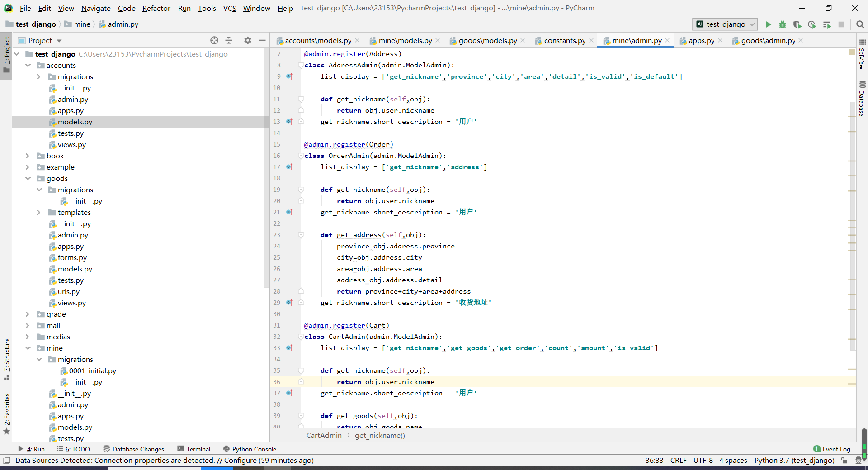This screenshot has height=470, width=868.
Task: Open Database Changes tool window
Action: [134, 449]
